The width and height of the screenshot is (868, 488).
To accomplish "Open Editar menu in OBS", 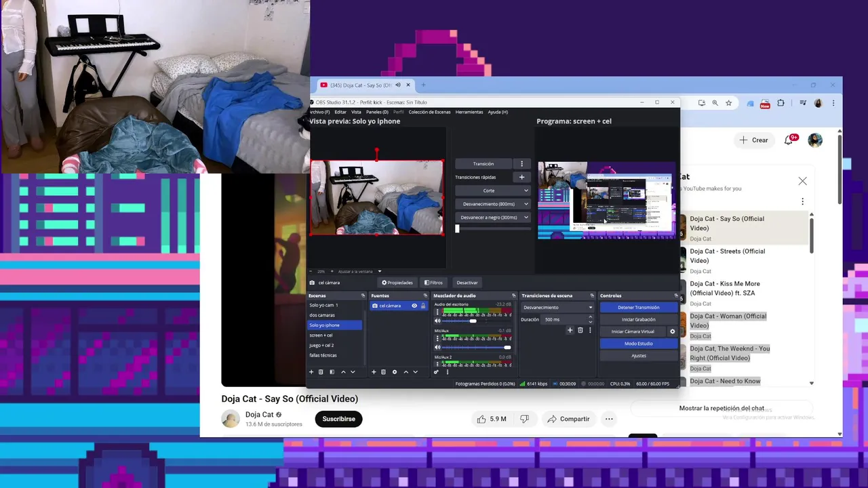I will click(x=340, y=112).
